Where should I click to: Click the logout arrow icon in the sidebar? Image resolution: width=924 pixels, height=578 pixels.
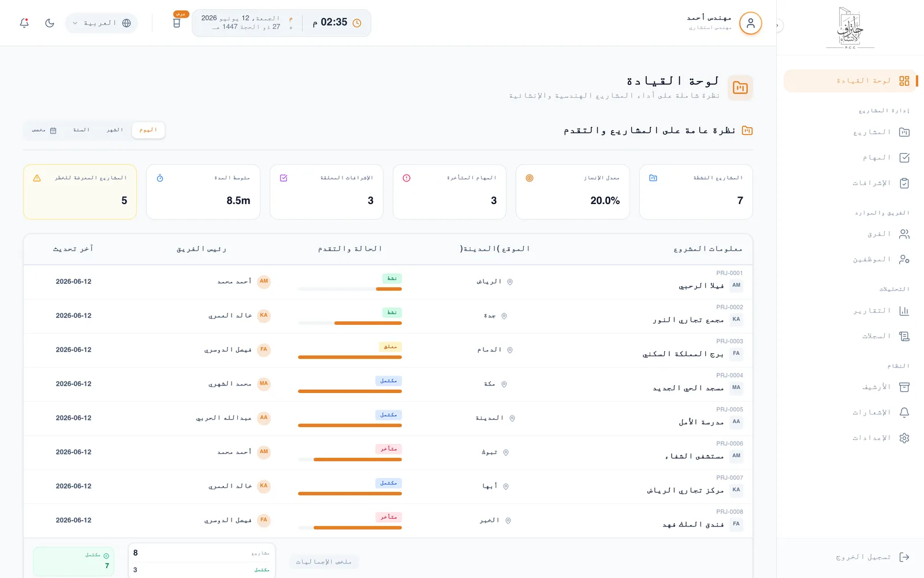click(x=904, y=557)
